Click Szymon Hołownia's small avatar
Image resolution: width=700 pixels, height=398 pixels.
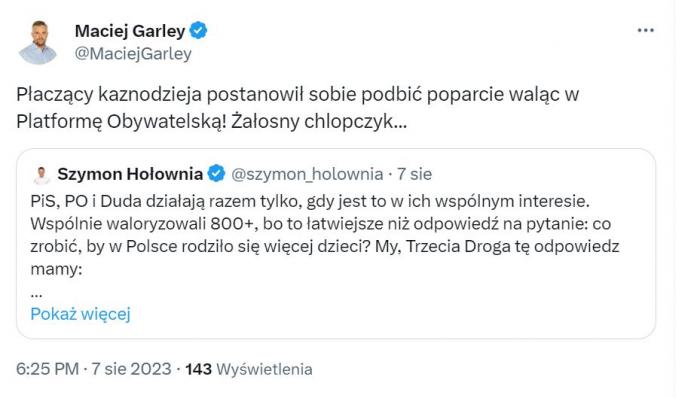coord(42,175)
